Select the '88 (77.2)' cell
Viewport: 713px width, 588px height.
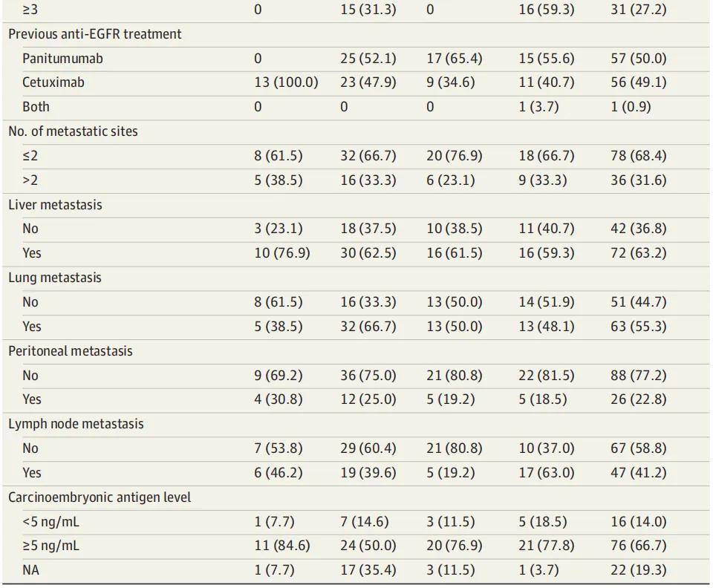point(638,376)
